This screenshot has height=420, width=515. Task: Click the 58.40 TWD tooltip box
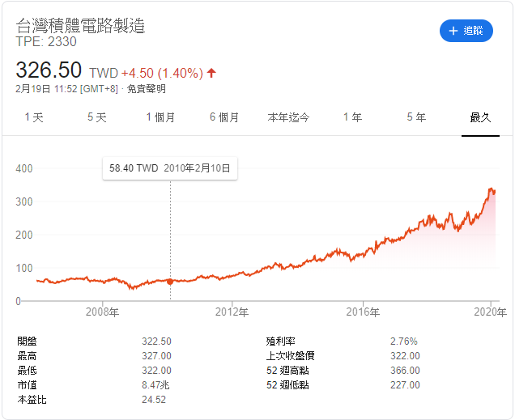click(170, 168)
